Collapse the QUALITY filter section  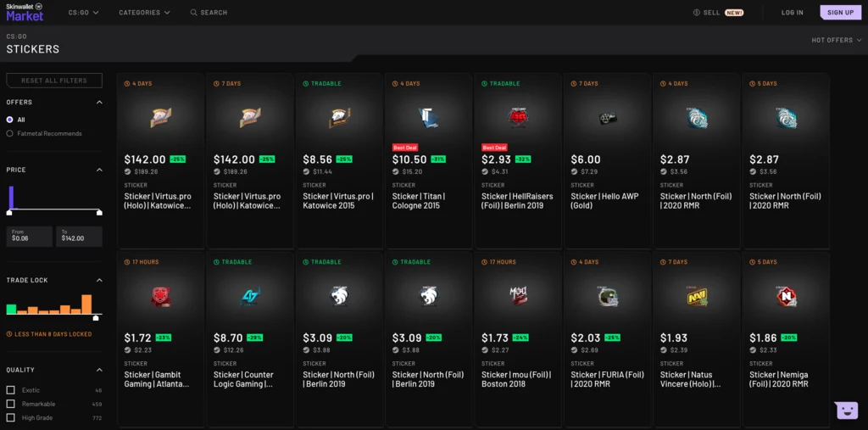[x=99, y=370]
